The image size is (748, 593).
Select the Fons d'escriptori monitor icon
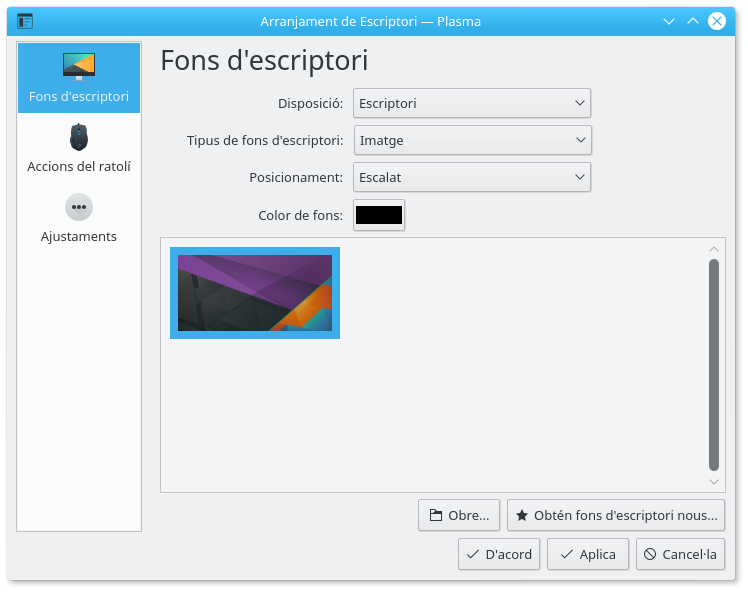coord(79,67)
